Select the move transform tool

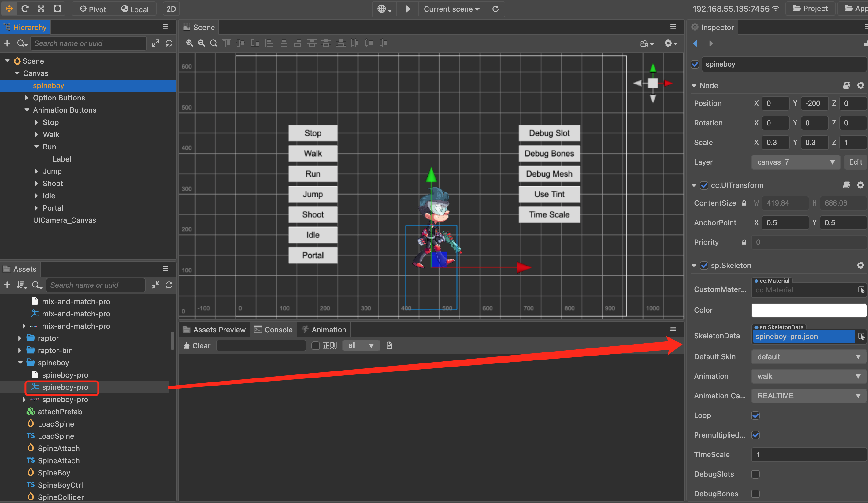click(9, 9)
